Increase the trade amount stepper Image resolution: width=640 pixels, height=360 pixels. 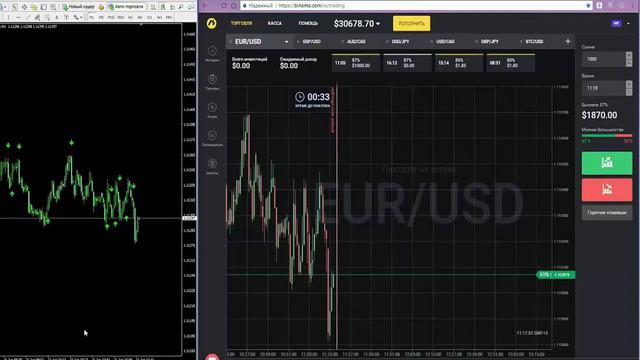[x=629, y=55]
